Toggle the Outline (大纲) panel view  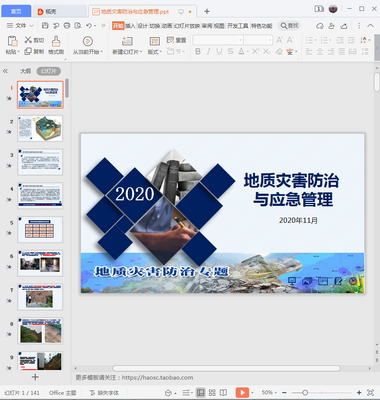25,71
